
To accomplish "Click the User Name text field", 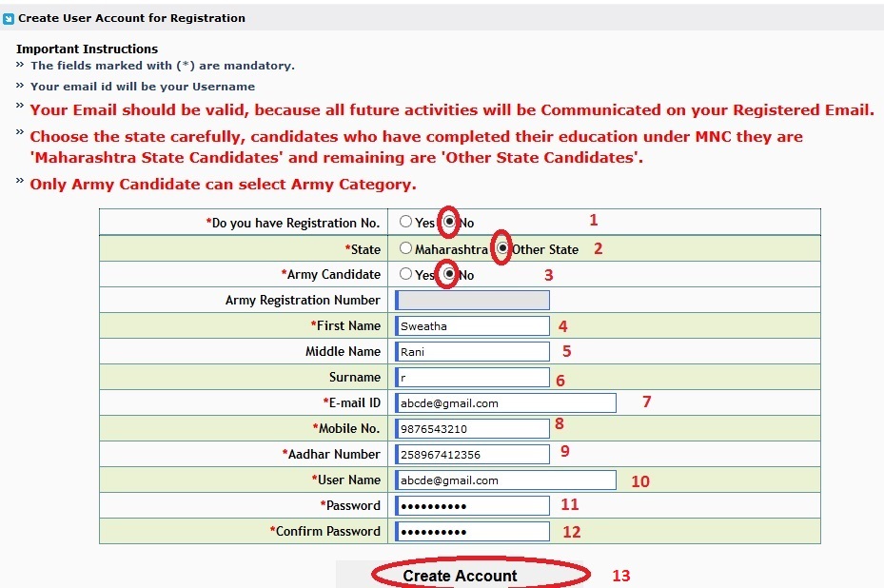I will click(505, 480).
